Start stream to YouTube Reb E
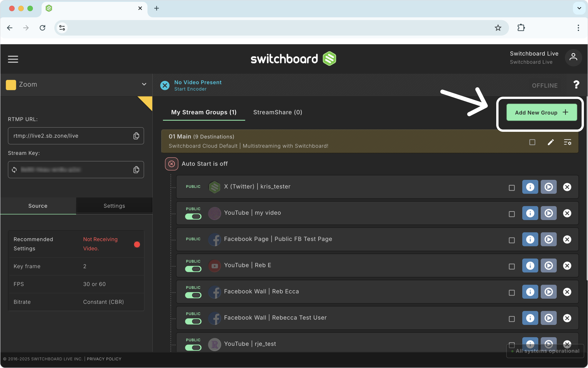Image resolution: width=588 pixels, height=368 pixels. [549, 266]
